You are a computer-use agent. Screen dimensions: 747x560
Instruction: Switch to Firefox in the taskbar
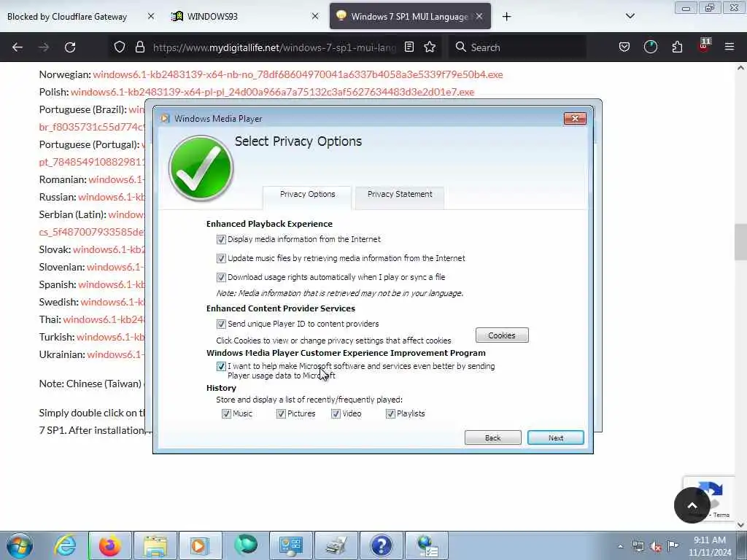tap(109, 545)
